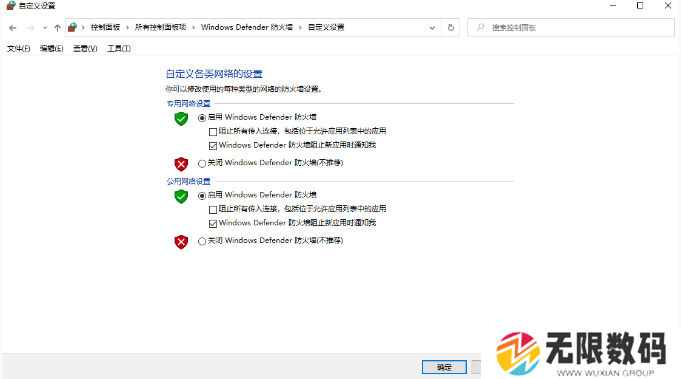Click the green shield under 公用网络设置
This screenshot has height=379, width=681.
click(181, 196)
